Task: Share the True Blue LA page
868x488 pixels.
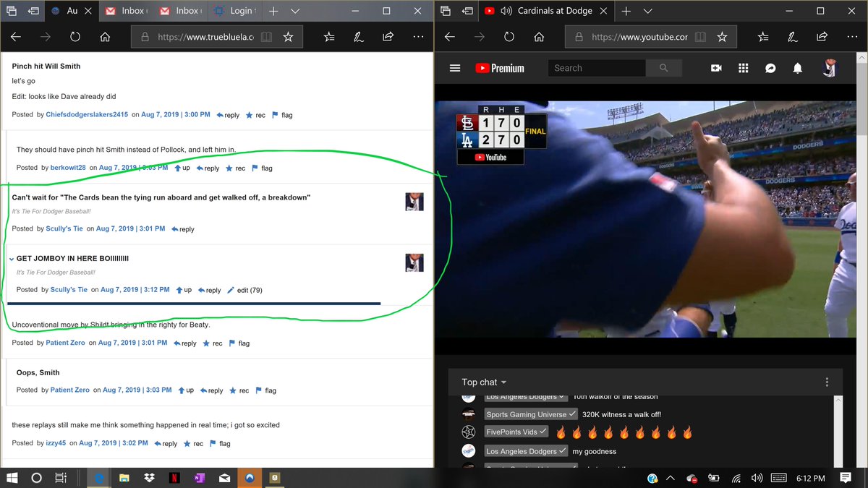Action: (x=388, y=37)
